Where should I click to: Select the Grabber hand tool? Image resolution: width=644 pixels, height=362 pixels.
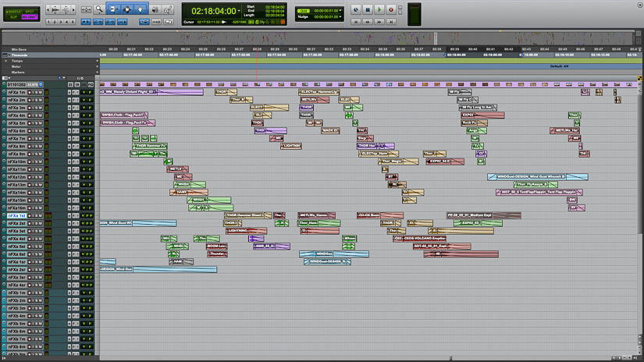tap(141, 9)
